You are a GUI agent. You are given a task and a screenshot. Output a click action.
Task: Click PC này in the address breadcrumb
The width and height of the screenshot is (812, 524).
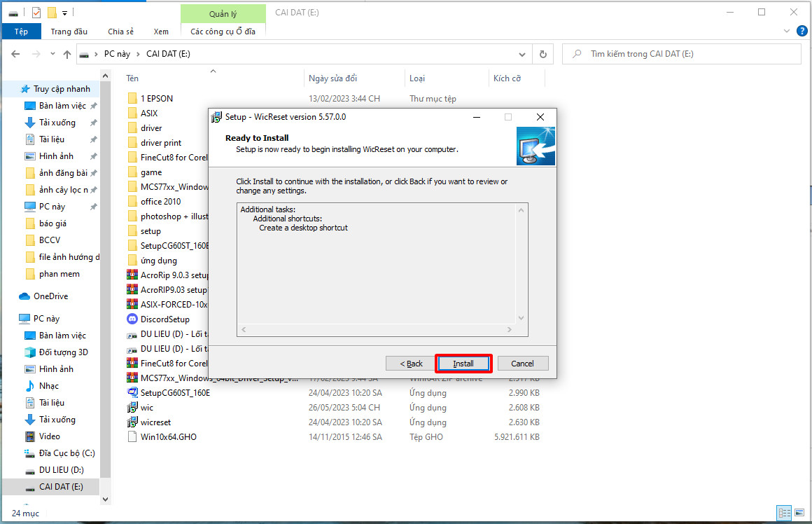coord(117,54)
